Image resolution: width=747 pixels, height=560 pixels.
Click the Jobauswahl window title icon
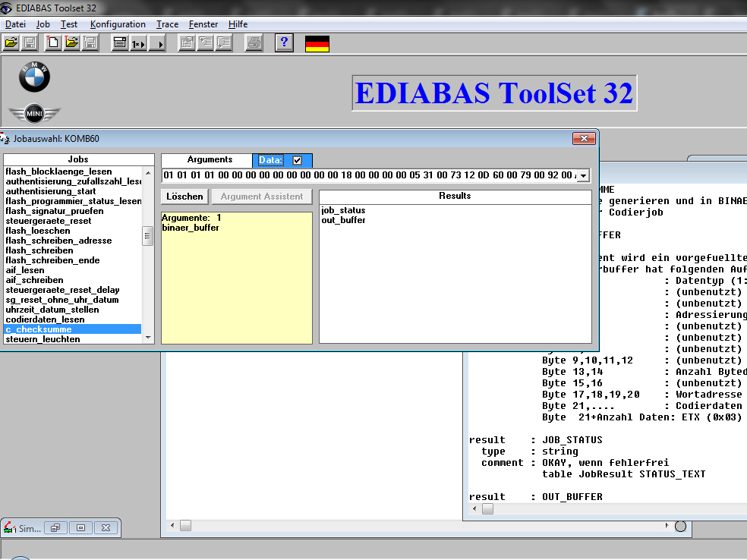[5, 139]
